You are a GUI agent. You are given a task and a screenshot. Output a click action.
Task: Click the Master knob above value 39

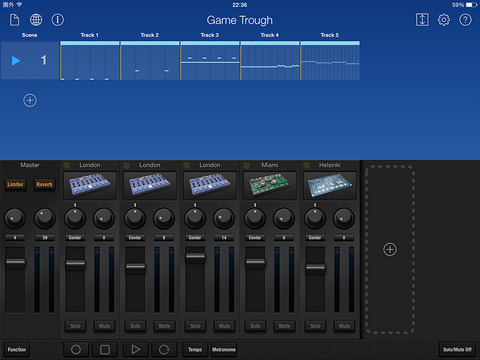click(x=44, y=218)
